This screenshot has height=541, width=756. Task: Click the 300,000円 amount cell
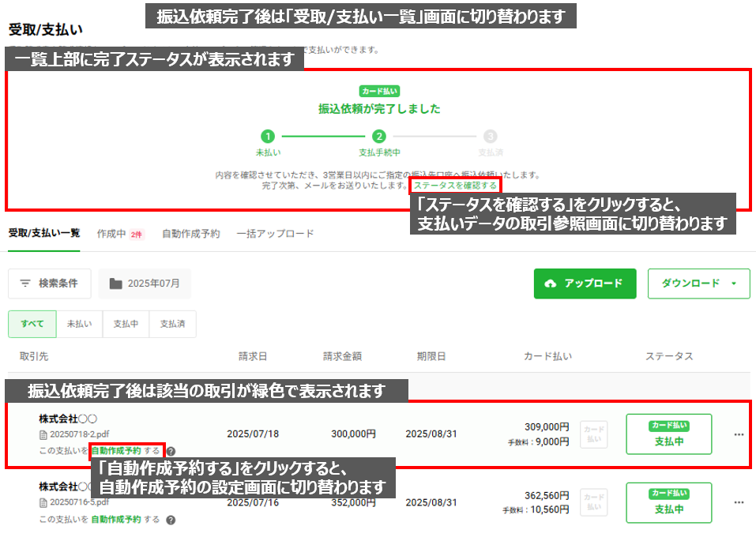coord(353,434)
